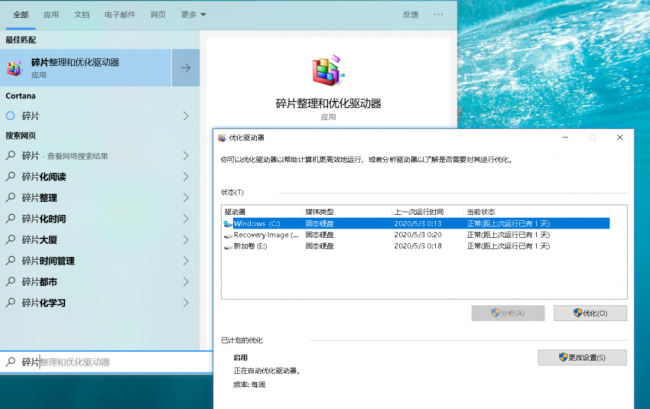Expand chevron for 碎片化阅读 suggestion
Screen dimensions: 650x409
tap(186, 177)
